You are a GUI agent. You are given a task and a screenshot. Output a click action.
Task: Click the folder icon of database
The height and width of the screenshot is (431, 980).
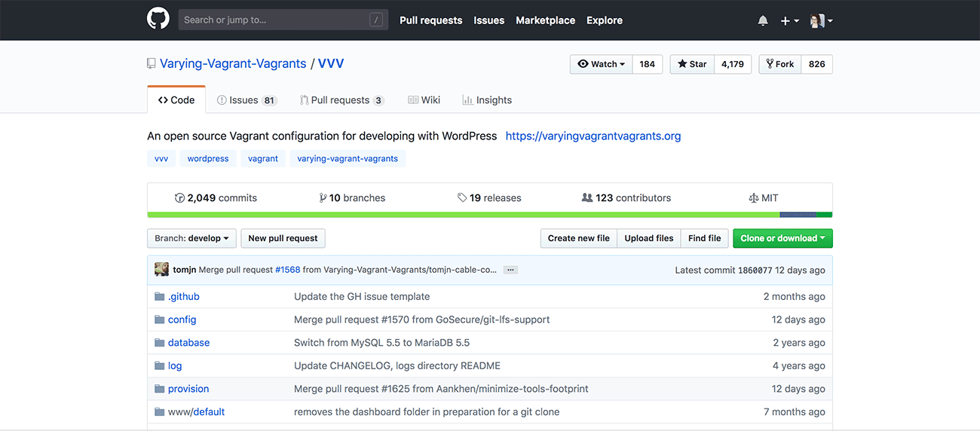coord(159,342)
